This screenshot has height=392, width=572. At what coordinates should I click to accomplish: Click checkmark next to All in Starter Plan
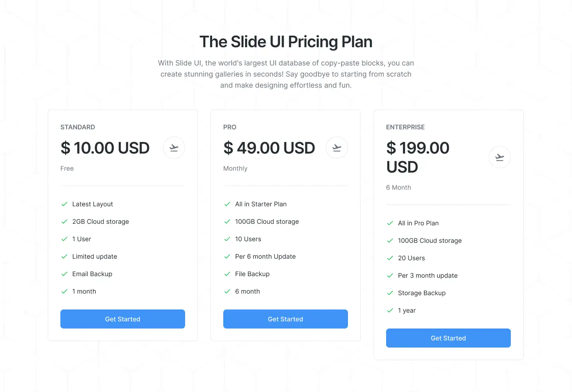pos(227,204)
